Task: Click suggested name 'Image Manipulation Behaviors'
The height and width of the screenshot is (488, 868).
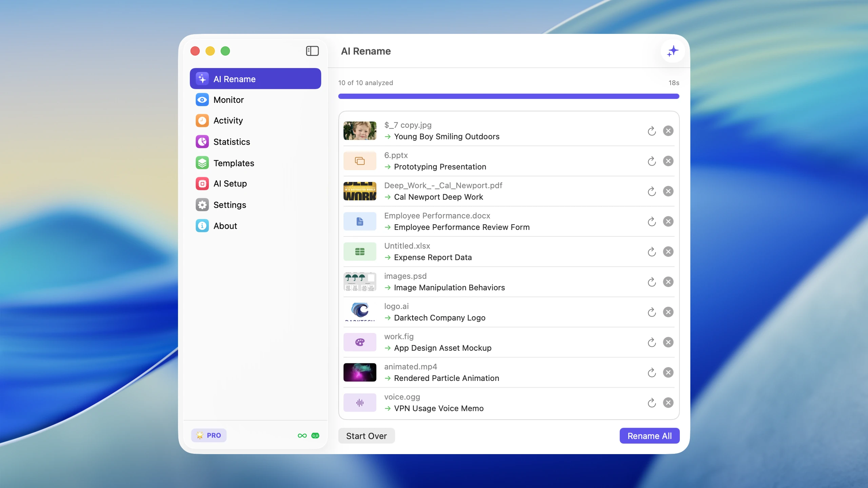Action: point(449,287)
